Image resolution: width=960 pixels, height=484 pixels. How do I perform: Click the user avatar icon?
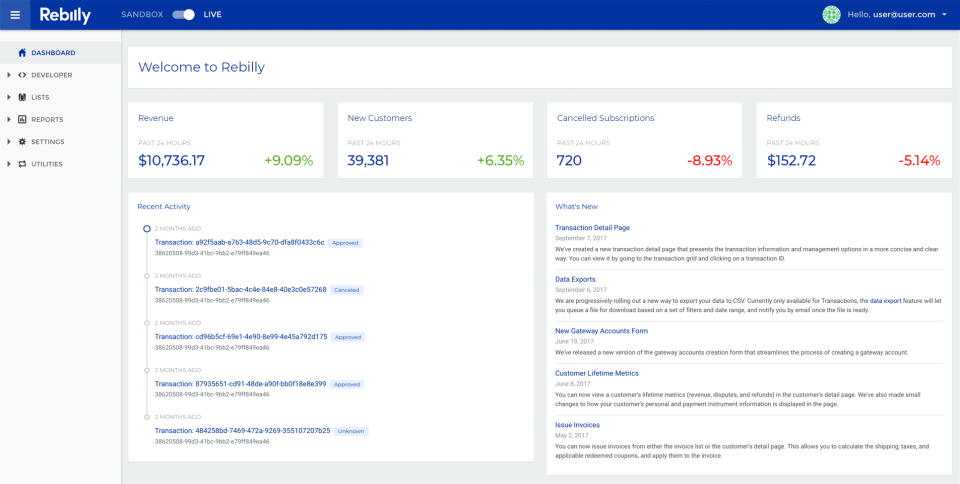[x=831, y=15]
